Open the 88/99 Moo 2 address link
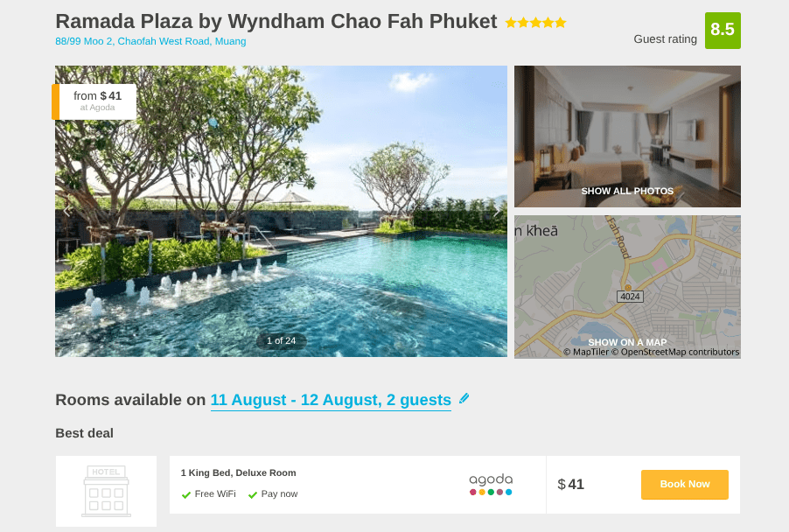 [x=150, y=41]
